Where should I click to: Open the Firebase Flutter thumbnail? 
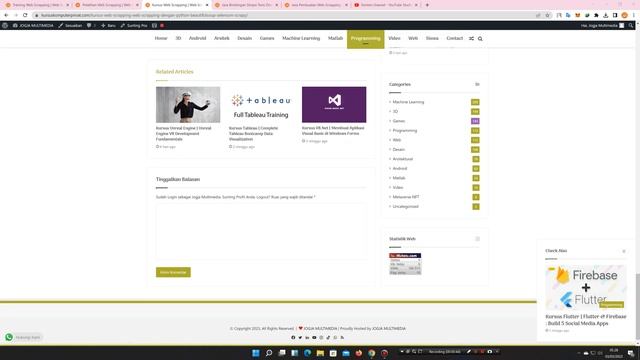click(586, 287)
